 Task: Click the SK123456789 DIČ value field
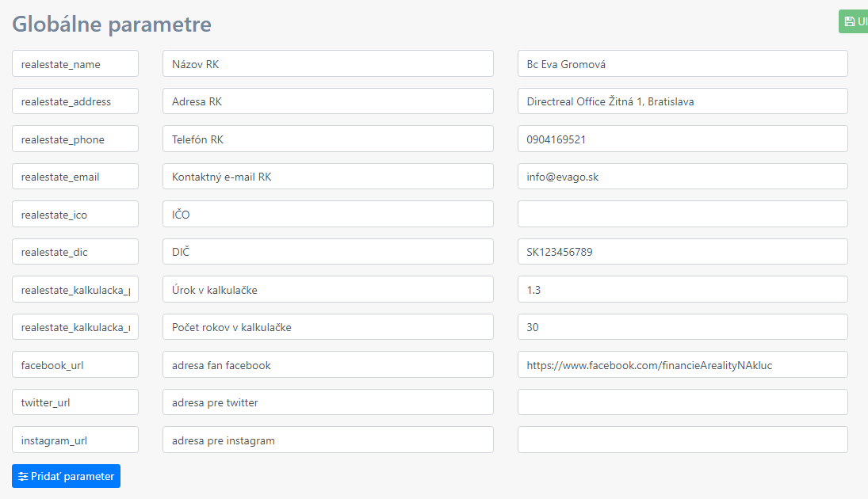point(682,252)
